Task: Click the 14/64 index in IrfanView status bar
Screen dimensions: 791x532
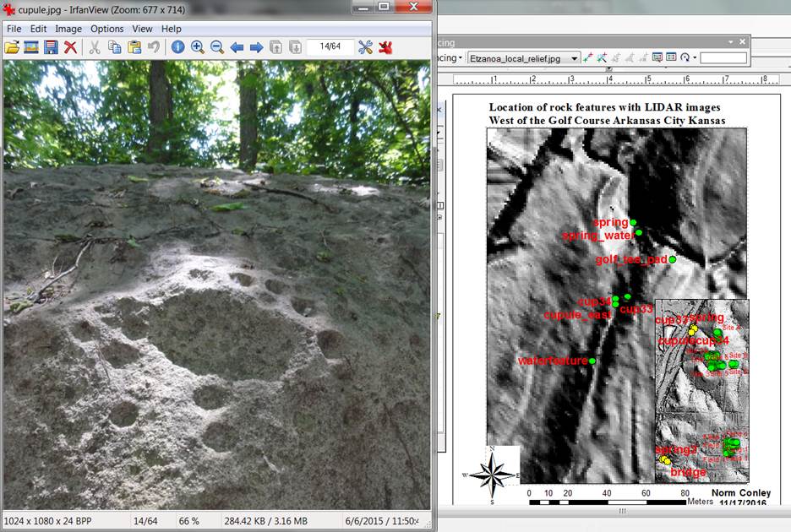Action: pyautogui.click(x=145, y=521)
